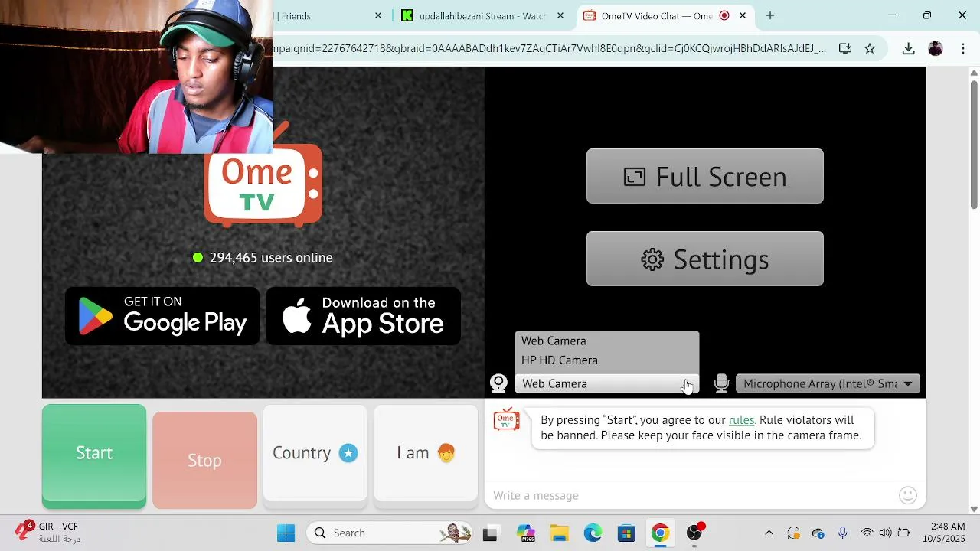Click the OBS recording taskbar icon
The image size is (980, 551).
pyautogui.click(x=695, y=533)
